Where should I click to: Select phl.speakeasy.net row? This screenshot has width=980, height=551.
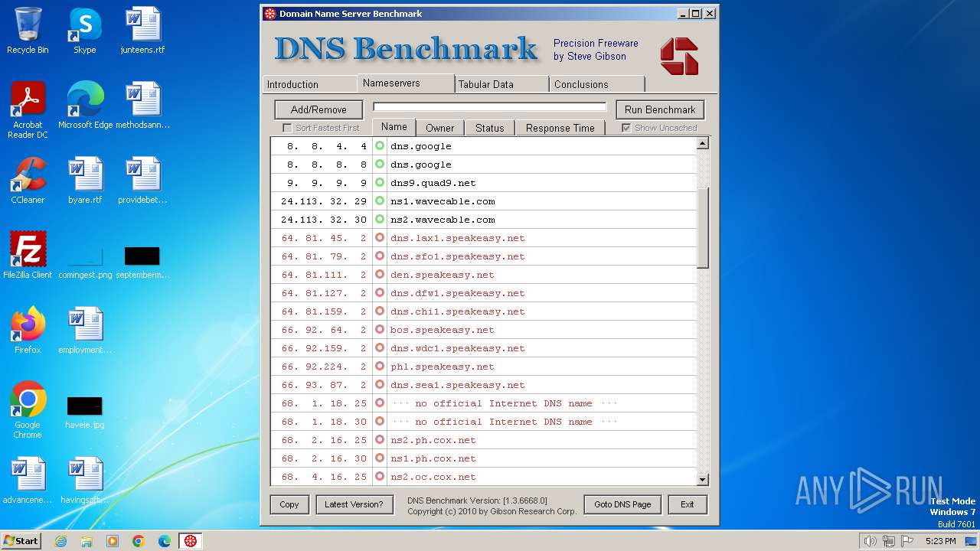484,367
